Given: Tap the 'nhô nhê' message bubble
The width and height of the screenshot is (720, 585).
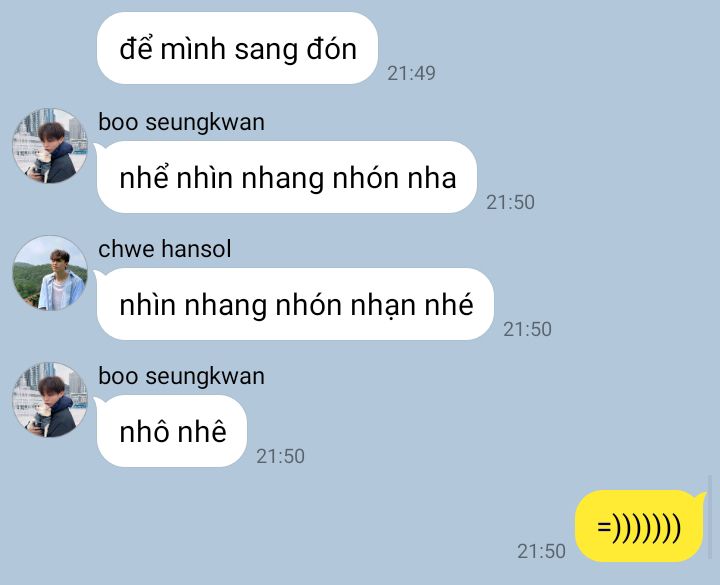Looking at the screenshot, I should [x=172, y=431].
